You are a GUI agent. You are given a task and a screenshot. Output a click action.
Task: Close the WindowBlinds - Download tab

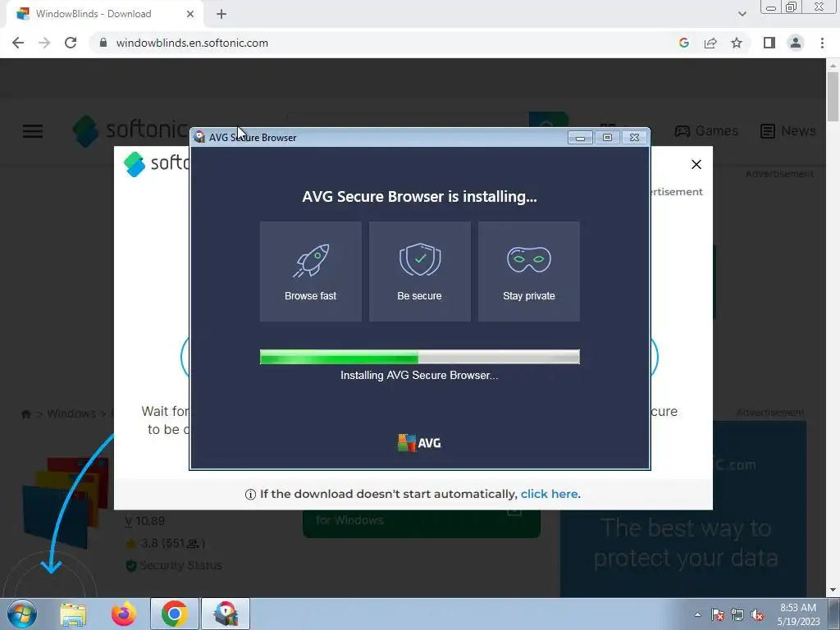pos(189,14)
